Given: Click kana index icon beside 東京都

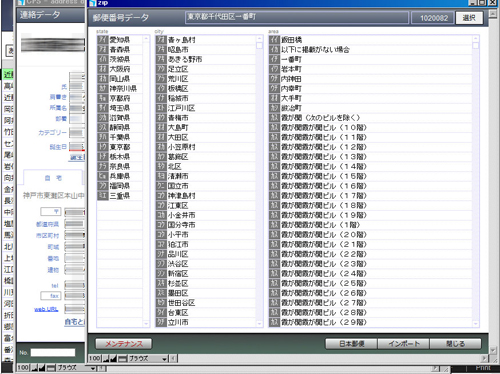Looking at the screenshot, I should point(103,147).
